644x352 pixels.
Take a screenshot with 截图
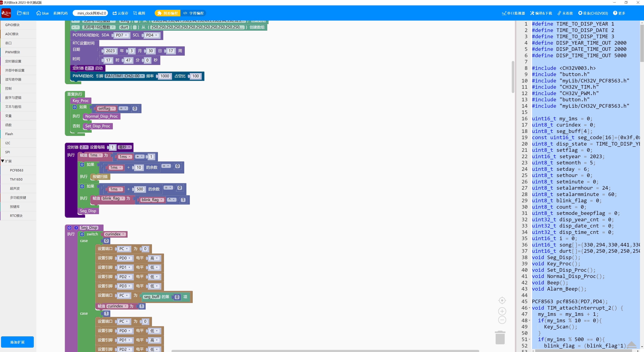pyautogui.click(x=139, y=13)
